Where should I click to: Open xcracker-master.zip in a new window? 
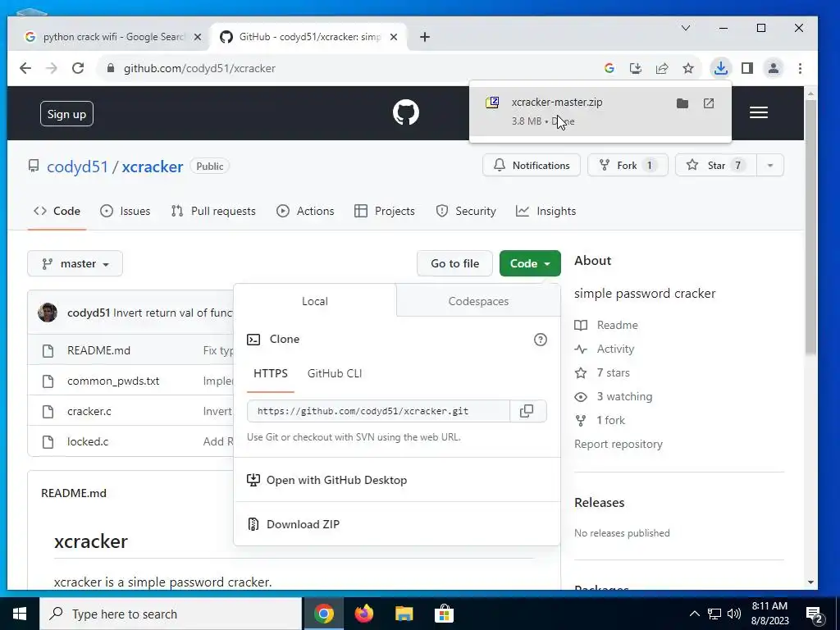[709, 103]
